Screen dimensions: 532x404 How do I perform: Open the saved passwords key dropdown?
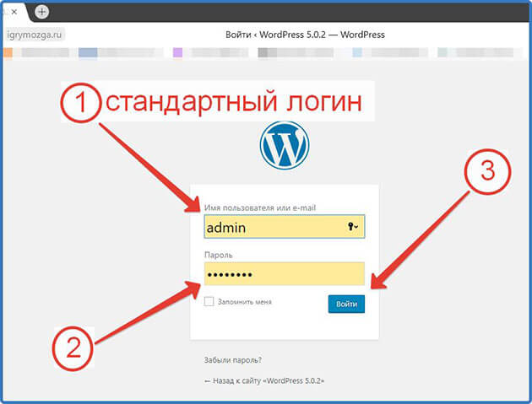point(353,226)
